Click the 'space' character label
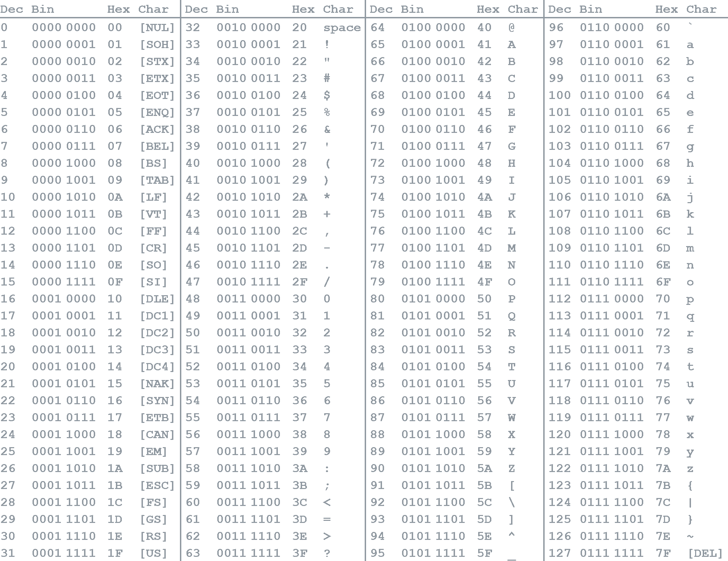 (342, 27)
